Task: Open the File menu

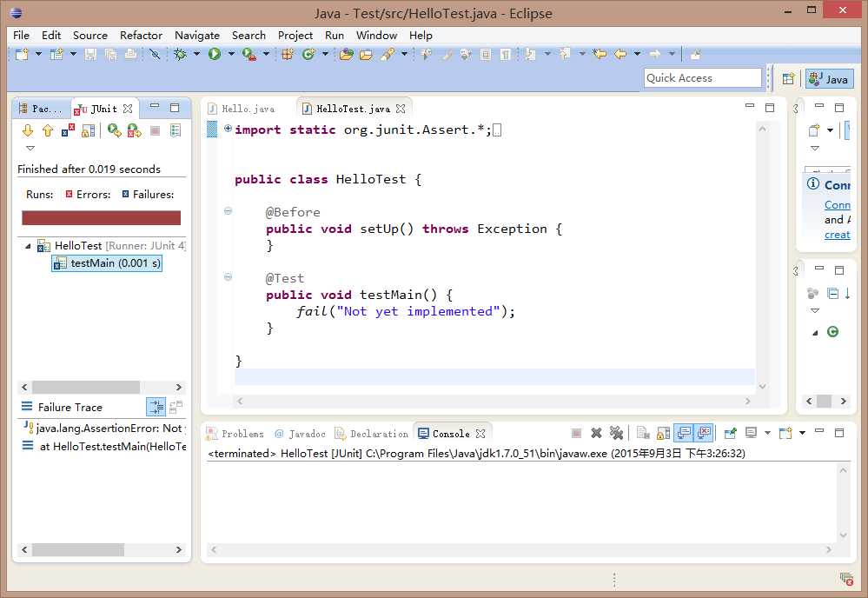Action: [21, 35]
